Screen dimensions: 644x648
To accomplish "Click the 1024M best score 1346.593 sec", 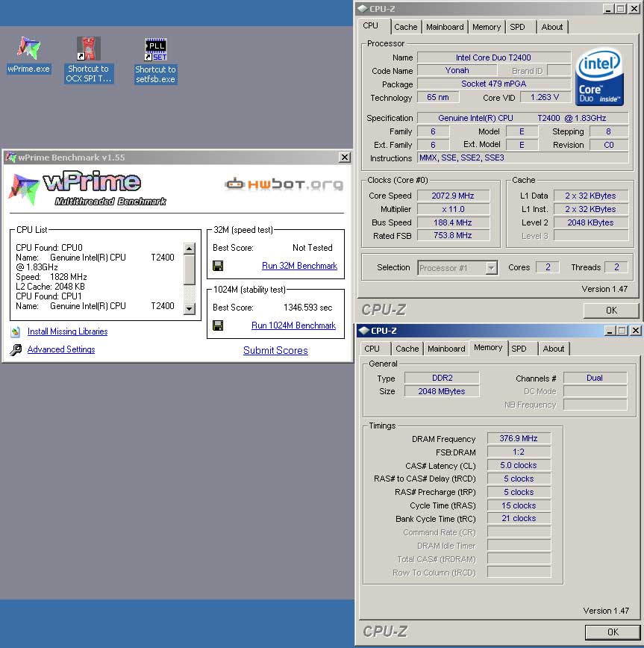I will [307, 308].
